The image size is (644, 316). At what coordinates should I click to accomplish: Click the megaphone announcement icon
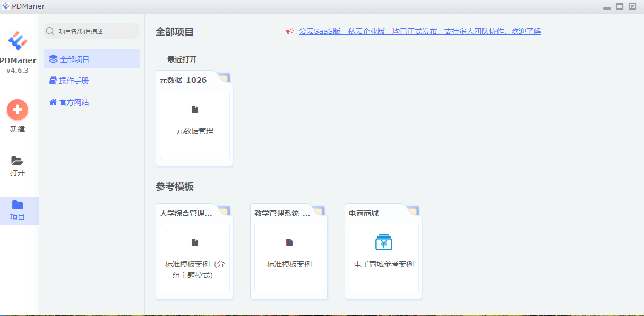pyautogui.click(x=289, y=31)
